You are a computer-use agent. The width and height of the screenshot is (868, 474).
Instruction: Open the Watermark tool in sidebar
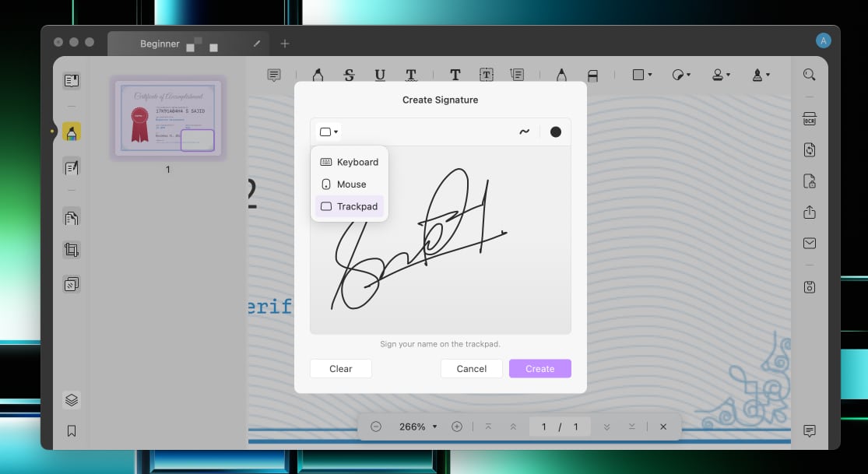point(72,284)
